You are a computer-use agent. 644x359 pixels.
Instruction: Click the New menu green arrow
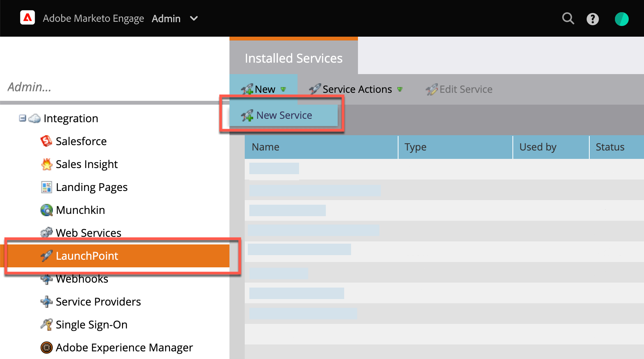283,89
